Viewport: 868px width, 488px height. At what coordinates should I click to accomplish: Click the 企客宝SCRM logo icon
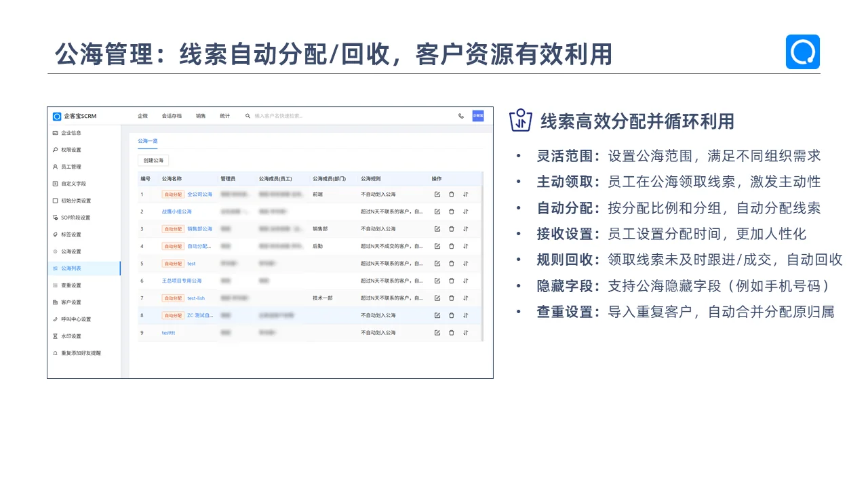point(57,116)
